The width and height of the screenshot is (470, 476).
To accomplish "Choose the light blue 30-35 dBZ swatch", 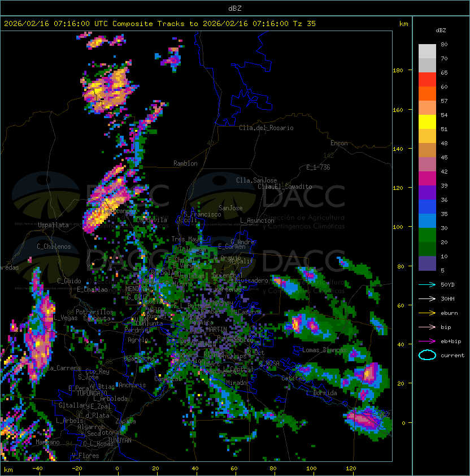I will (427, 220).
